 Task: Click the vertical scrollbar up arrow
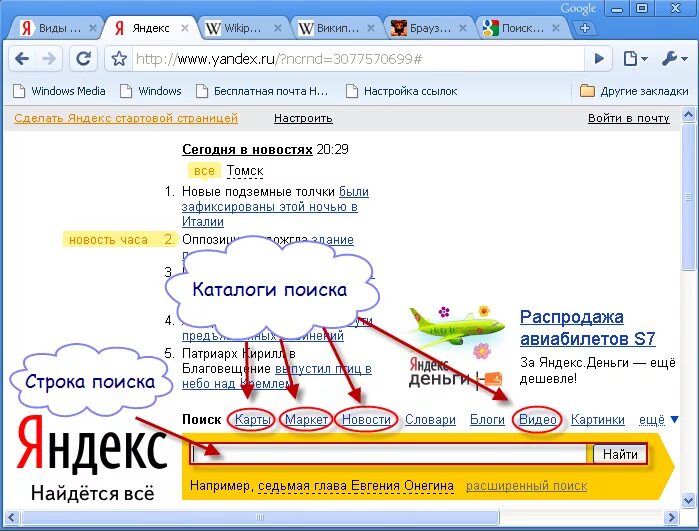pyautogui.click(x=688, y=116)
